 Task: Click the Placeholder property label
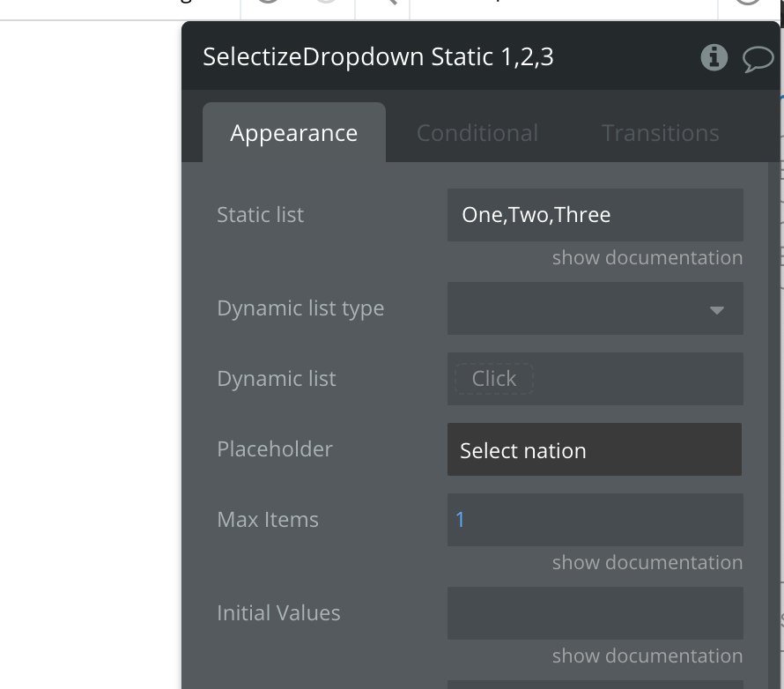click(275, 449)
